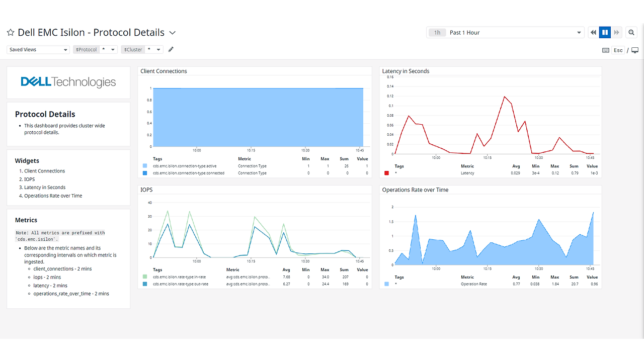Sort Latency legend by Avg column

pyautogui.click(x=516, y=166)
